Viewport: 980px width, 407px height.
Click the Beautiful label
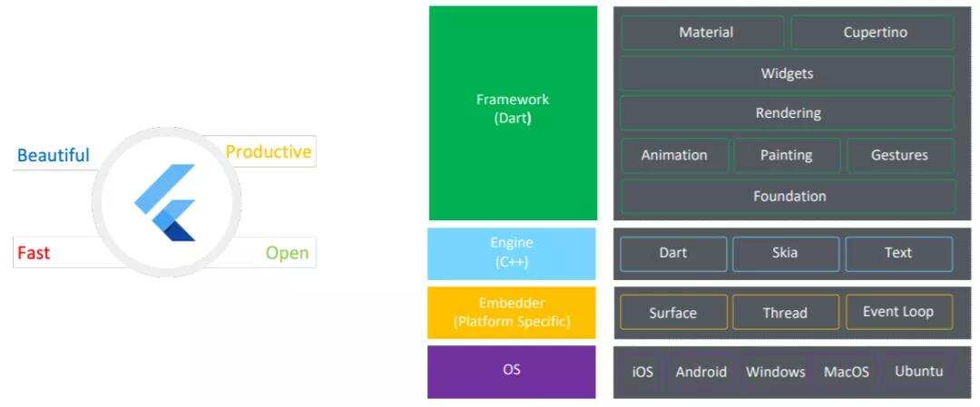tap(54, 155)
